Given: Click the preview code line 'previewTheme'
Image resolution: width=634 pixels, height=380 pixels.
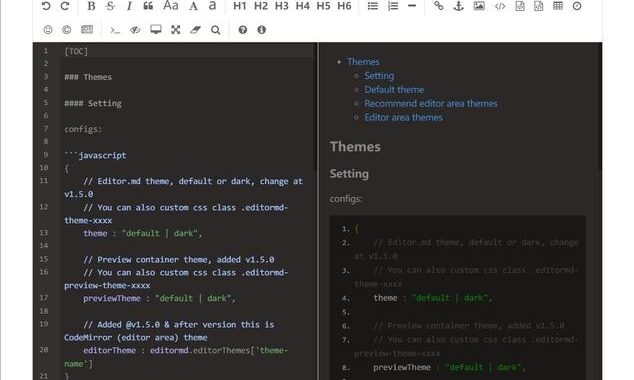Looking at the screenshot, I should (x=449, y=367).
